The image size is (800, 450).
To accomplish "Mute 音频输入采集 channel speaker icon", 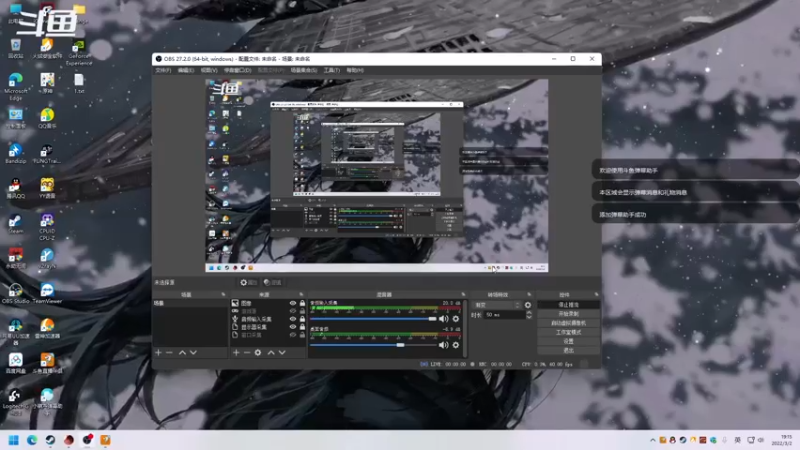I will [x=443, y=319].
